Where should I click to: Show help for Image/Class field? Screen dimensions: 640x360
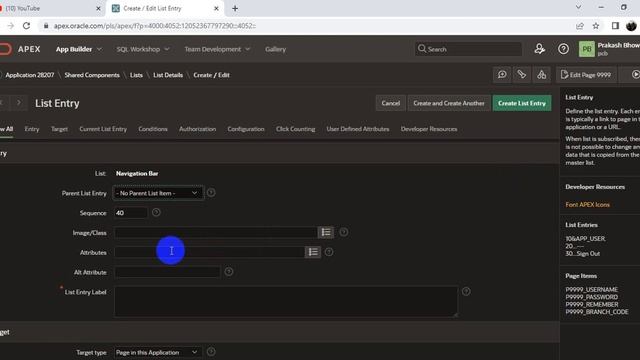pos(344,232)
